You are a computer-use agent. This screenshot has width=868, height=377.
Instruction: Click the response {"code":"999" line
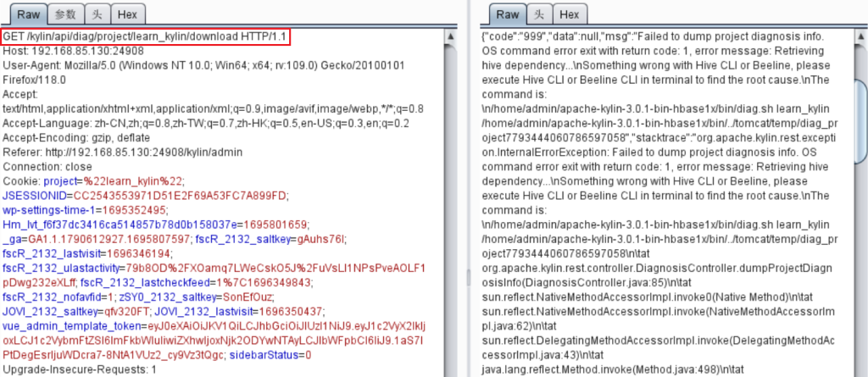pyautogui.click(x=654, y=36)
